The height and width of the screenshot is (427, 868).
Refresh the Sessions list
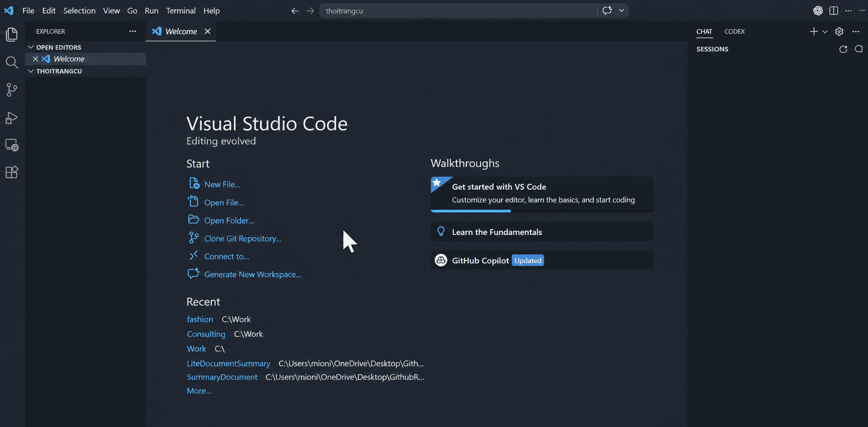(x=843, y=49)
